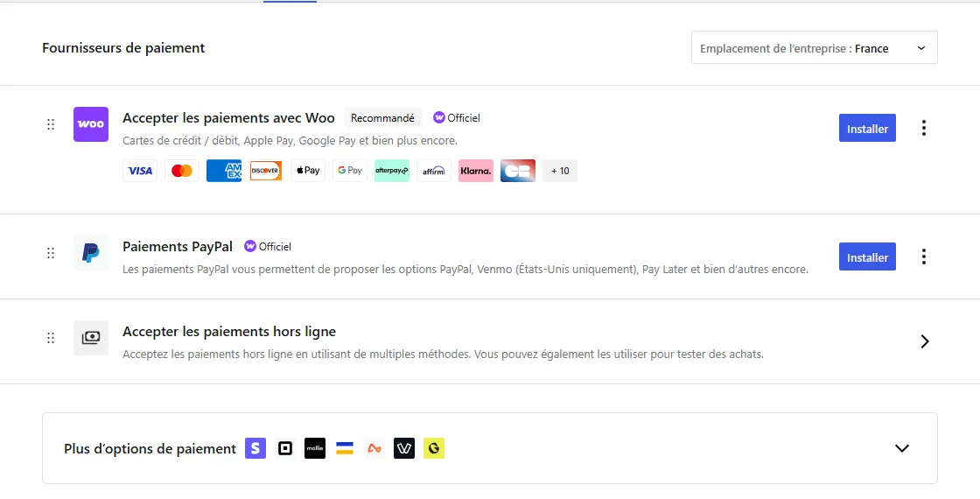Click the Paiements PayPal title

[x=178, y=246]
